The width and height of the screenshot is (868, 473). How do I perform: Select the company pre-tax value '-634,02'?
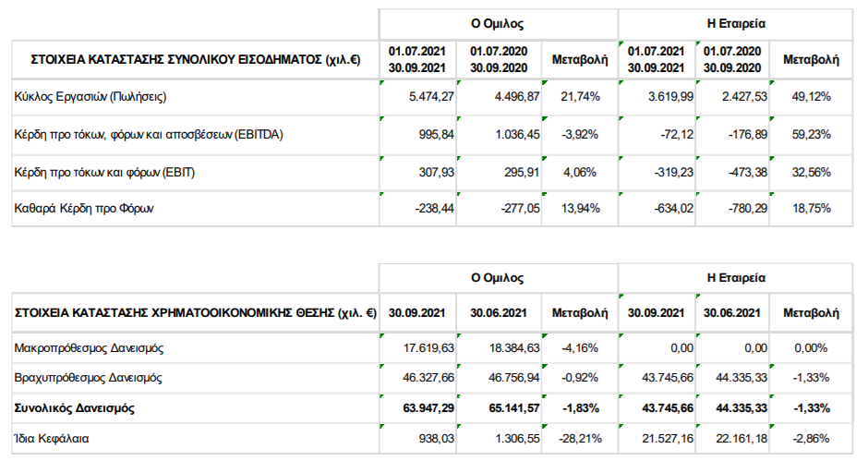click(x=674, y=208)
